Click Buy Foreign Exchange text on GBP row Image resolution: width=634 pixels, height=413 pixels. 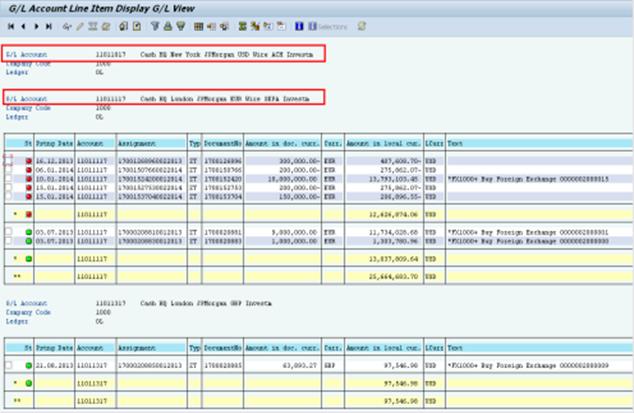coord(528,365)
